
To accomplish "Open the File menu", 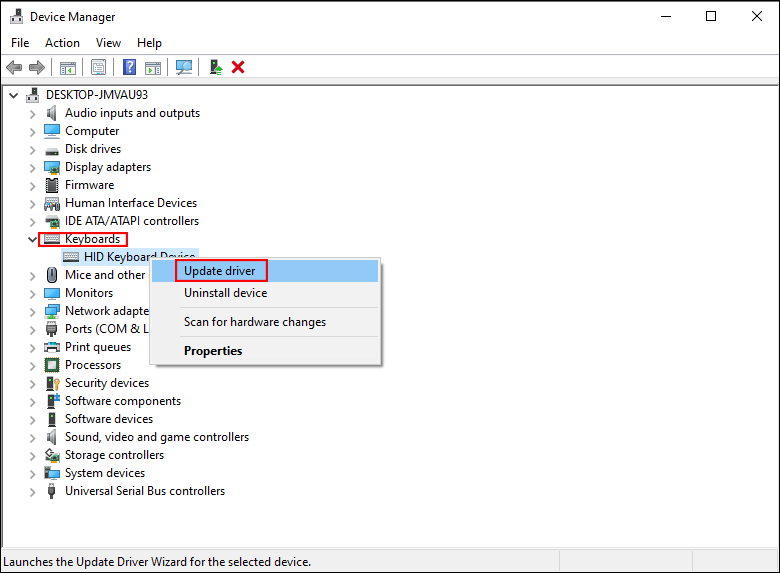I will (20, 43).
